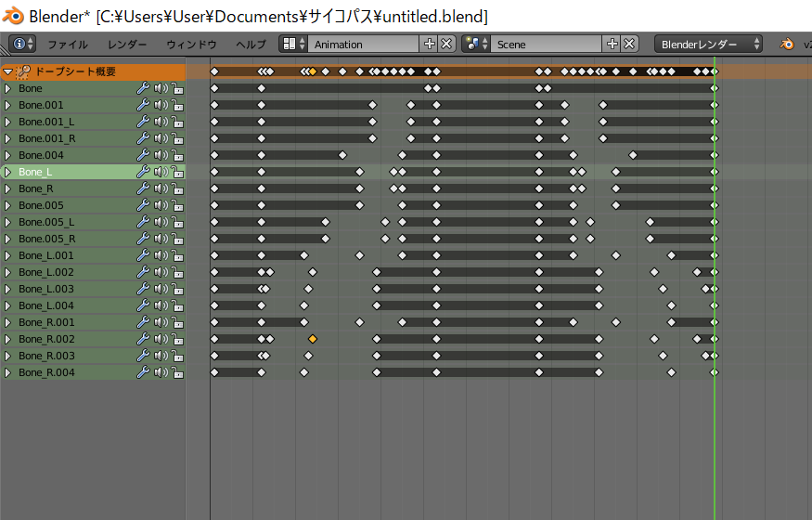Mute the Bone_L.002 channel
This screenshot has width=812, height=520.
click(x=161, y=272)
